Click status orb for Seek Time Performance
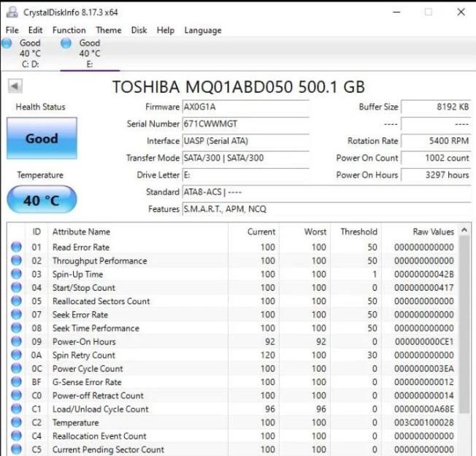The height and width of the screenshot is (456, 476). point(16,328)
